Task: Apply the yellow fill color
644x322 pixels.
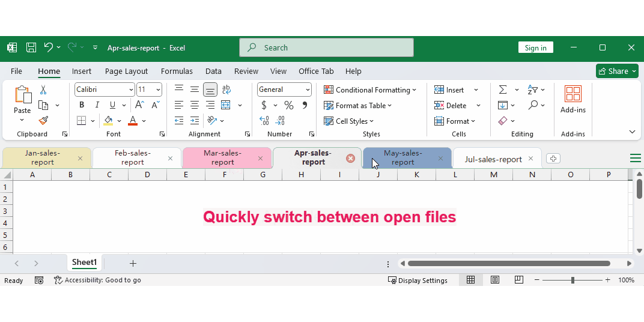Action: (108, 121)
